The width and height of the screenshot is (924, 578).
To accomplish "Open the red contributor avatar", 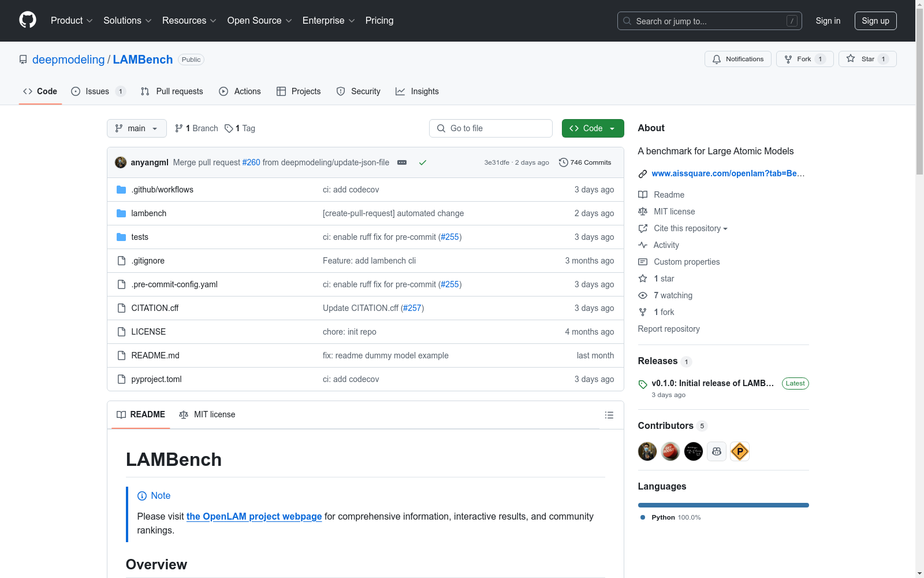I will click(x=670, y=451).
